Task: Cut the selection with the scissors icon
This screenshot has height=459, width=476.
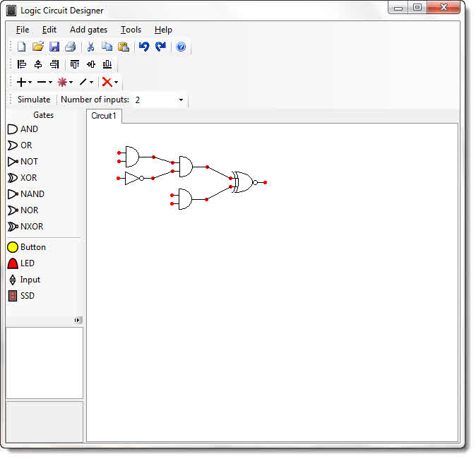Action: (x=90, y=47)
